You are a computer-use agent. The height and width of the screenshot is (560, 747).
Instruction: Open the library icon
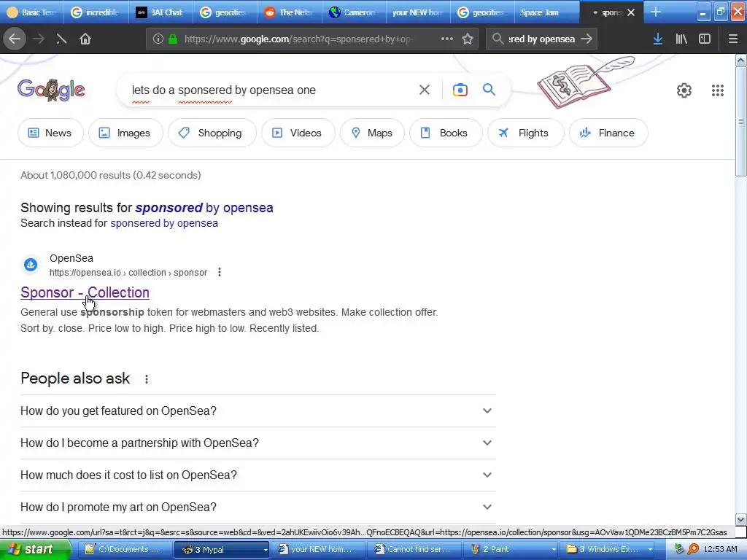click(x=681, y=39)
